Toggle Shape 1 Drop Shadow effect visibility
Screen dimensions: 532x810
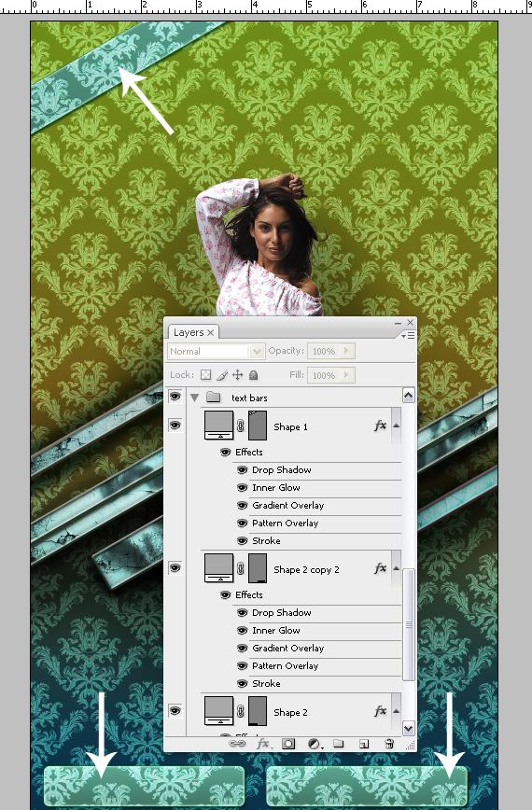(x=243, y=470)
